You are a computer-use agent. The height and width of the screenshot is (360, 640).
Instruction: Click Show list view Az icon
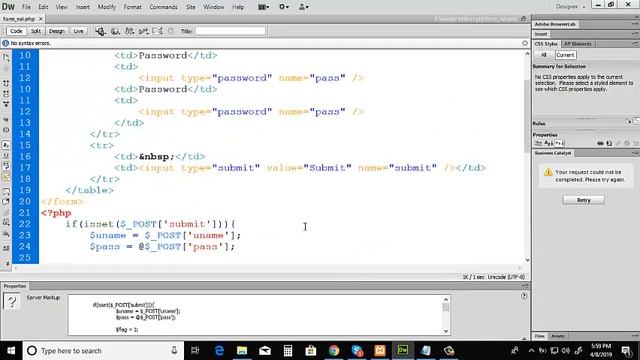point(548,143)
